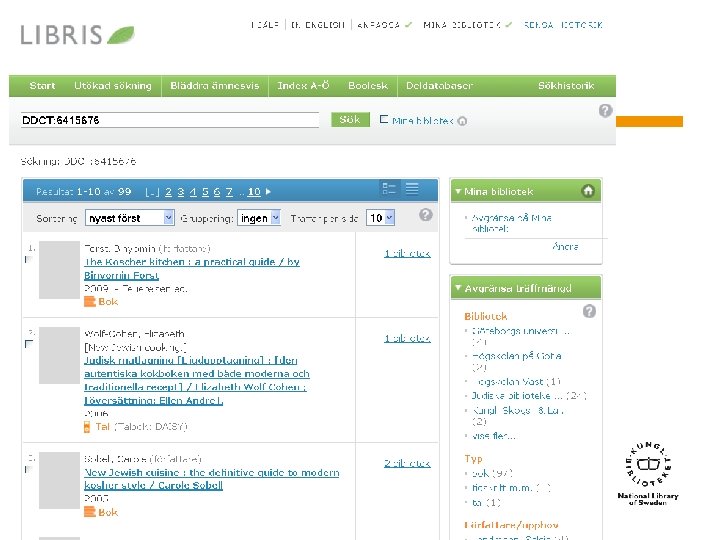This screenshot has height=540, width=720.
Task: Open cover thumbnail of New Jewish cuisine
Action: point(59,480)
